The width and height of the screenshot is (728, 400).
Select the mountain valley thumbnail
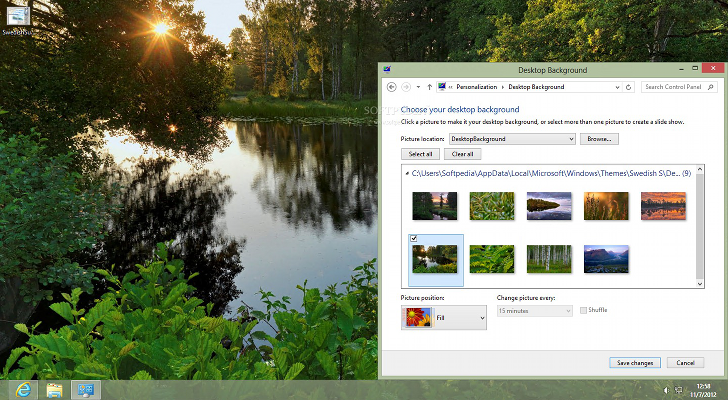(606, 259)
